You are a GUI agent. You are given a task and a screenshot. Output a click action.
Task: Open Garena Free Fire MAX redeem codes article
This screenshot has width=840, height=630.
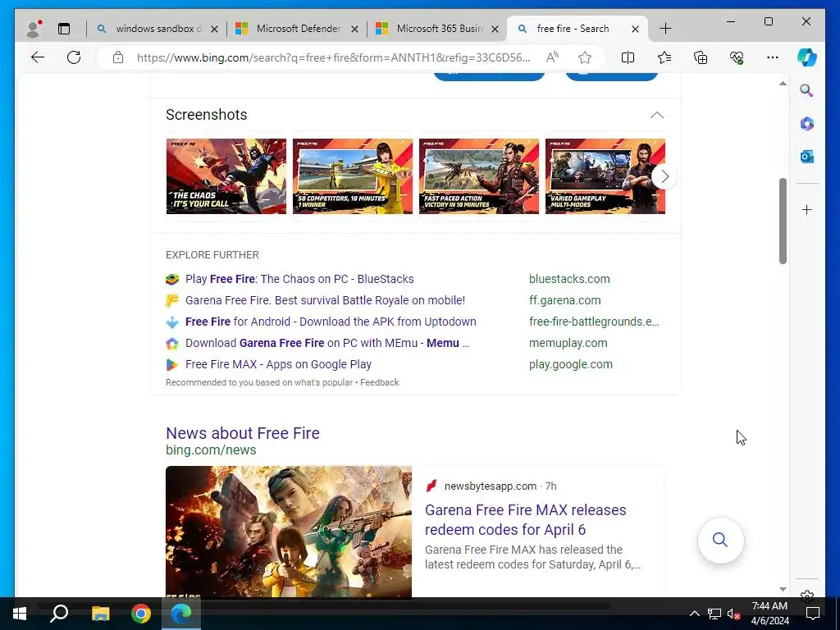pyautogui.click(x=526, y=519)
